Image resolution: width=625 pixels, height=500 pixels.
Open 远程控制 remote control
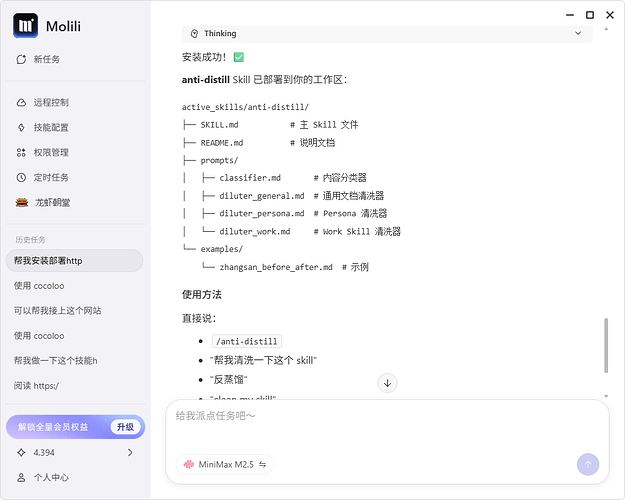(x=50, y=102)
